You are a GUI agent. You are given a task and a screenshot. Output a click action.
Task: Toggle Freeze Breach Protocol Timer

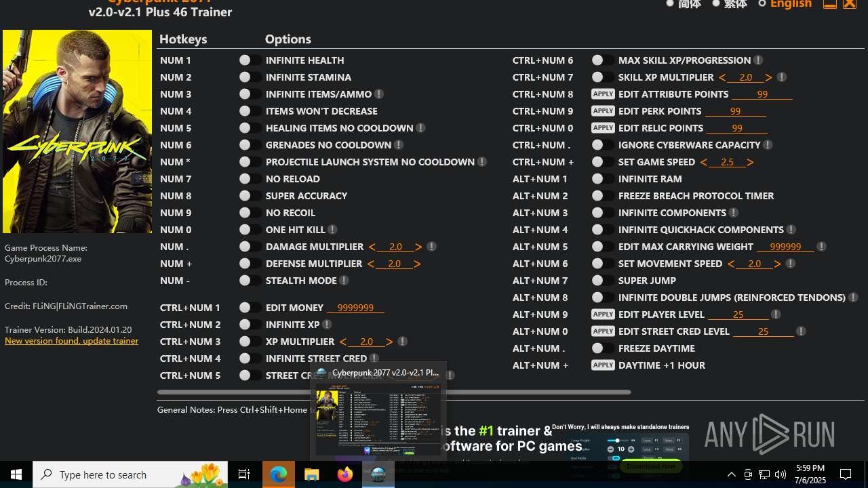click(603, 196)
